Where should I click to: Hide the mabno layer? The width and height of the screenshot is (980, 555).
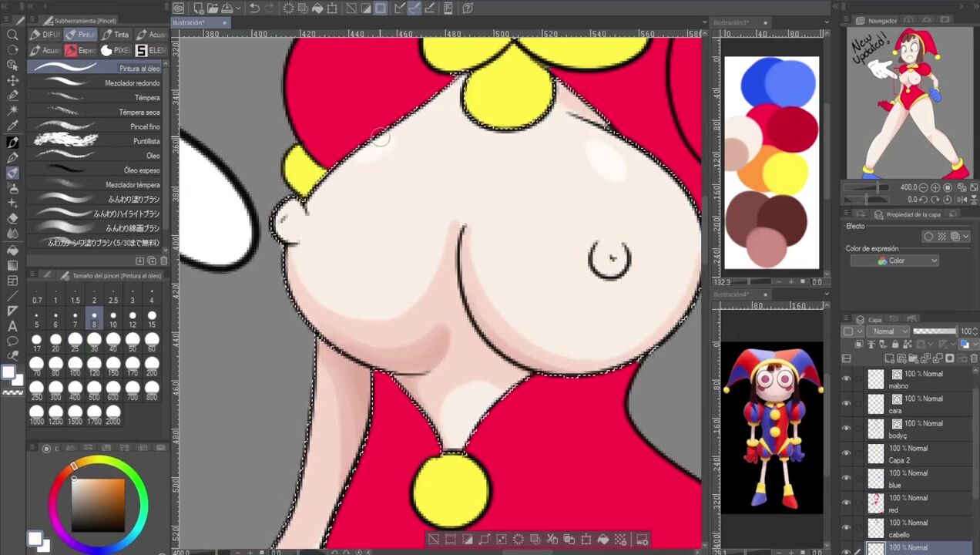846,379
